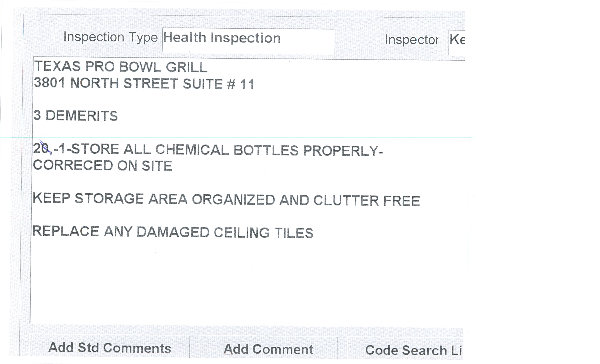600x364 pixels.
Task: Click the word CHEMICAL in the comments
Action: [192, 150]
